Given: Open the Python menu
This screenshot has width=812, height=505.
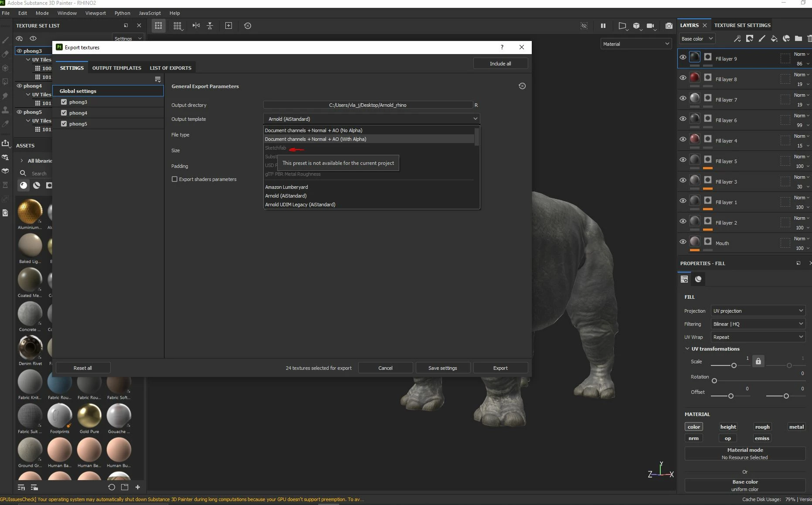Looking at the screenshot, I should click(x=122, y=13).
